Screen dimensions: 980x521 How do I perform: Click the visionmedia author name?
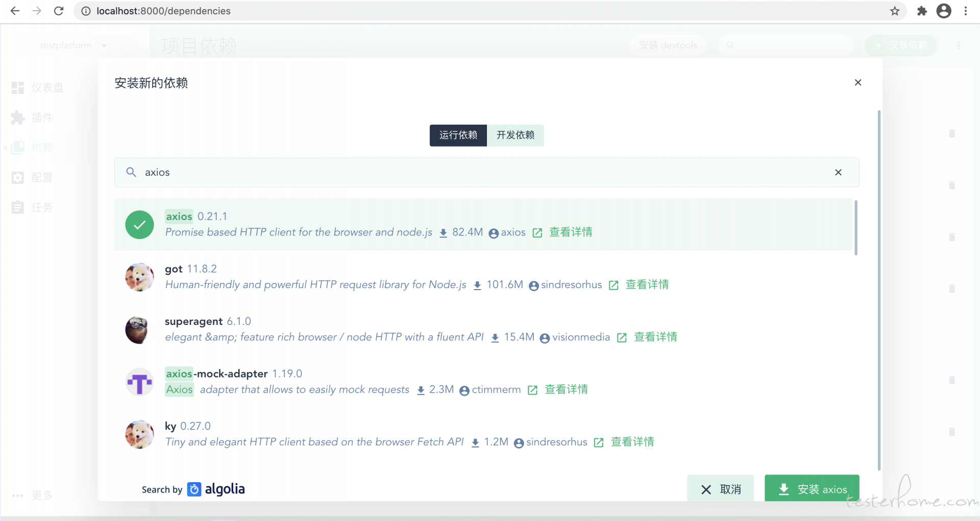581,337
